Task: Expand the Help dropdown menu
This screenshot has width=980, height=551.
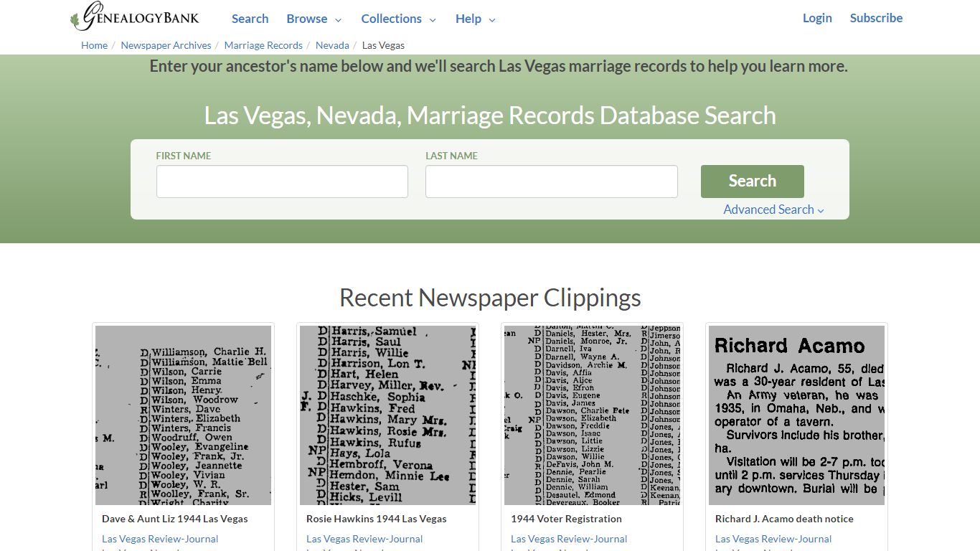Action: (475, 19)
